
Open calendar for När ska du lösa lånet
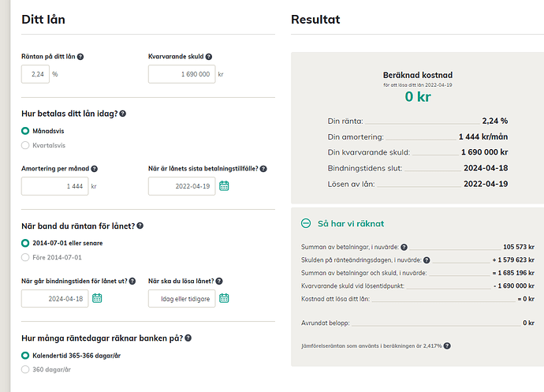[224, 298]
